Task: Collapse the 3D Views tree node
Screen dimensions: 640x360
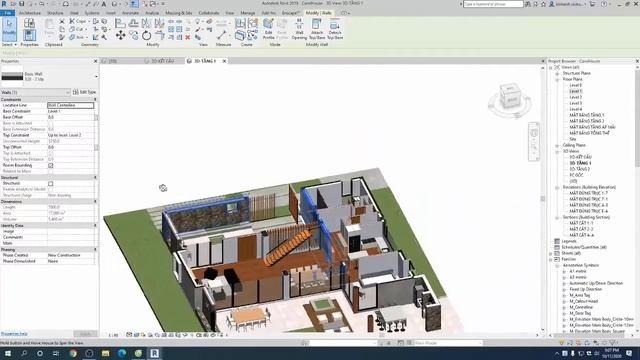Action: point(557,151)
